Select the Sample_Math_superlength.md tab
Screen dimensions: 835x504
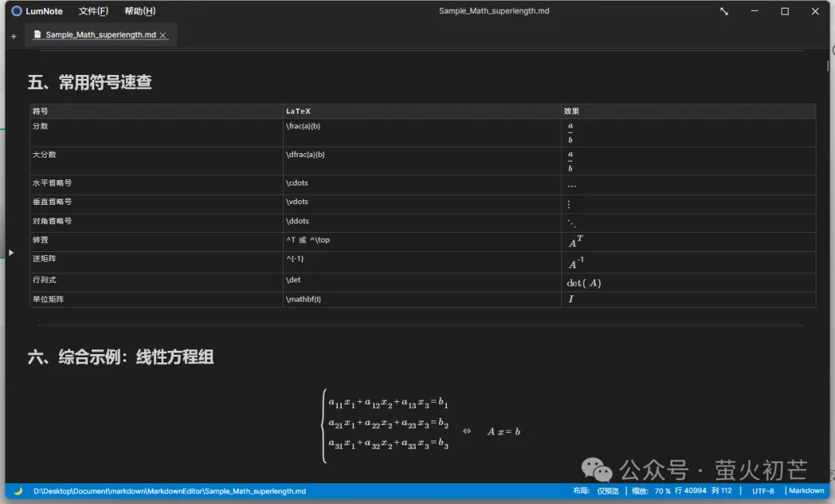point(101,35)
